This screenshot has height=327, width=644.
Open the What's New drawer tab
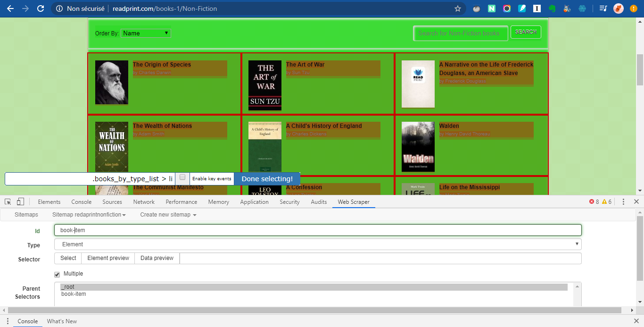[x=62, y=321]
